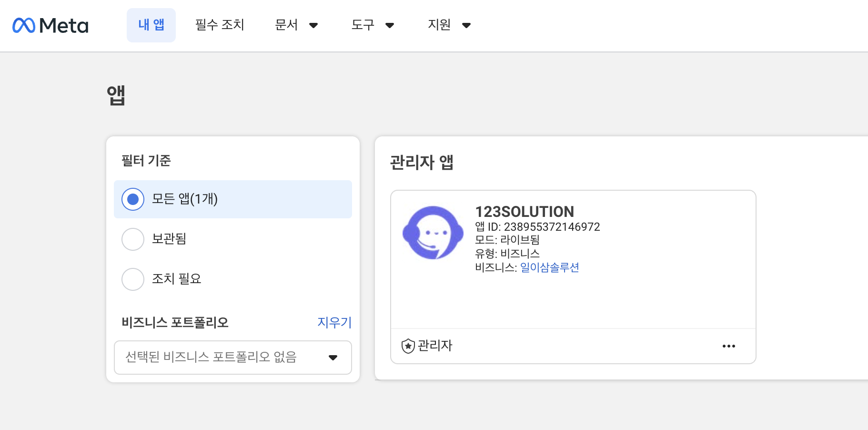Open the 비즈니스 포트폴리오 selection dropdown

click(x=232, y=358)
